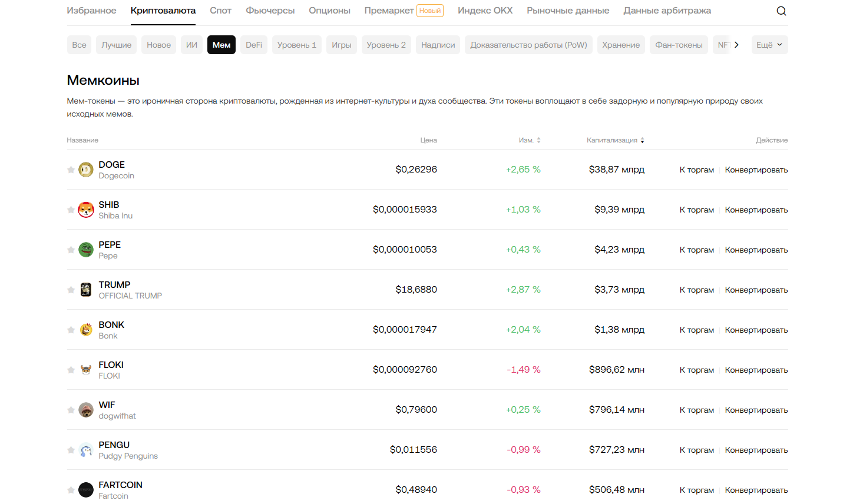The image size is (863, 504).
Task: Filter by the Уровень 1 chip
Action: click(297, 45)
